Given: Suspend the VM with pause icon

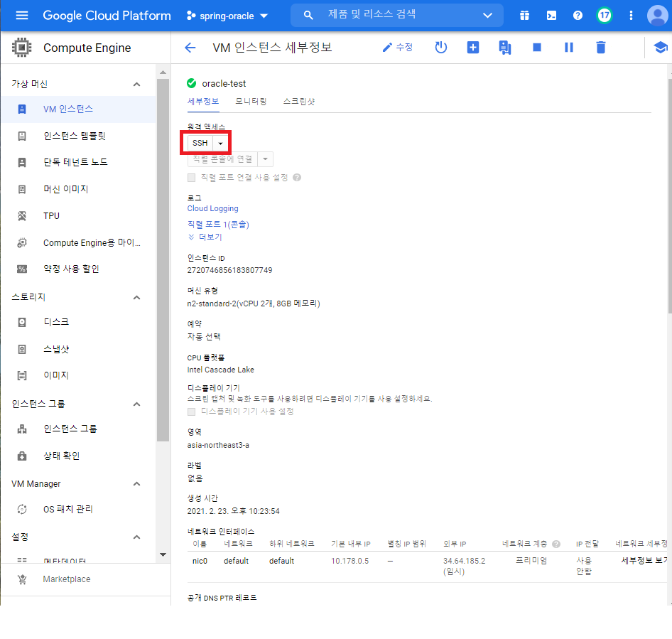Looking at the screenshot, I should pyautogui.click(x=569, y=47).
